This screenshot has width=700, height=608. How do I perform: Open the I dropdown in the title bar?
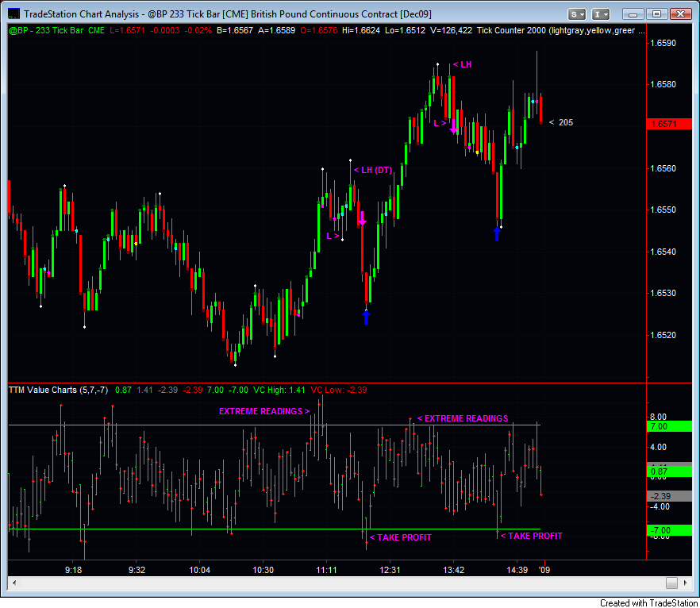tap(601, 14)
